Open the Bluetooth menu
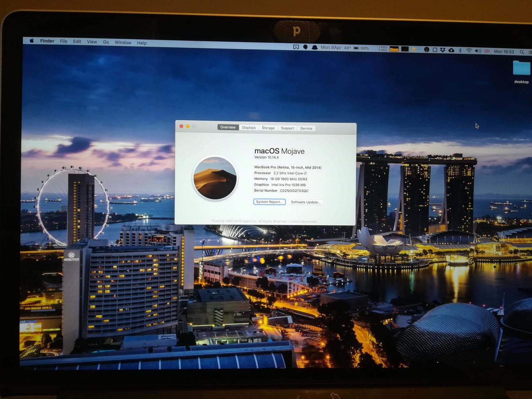This screenshot has width=532, height=399. pos(460,50)
